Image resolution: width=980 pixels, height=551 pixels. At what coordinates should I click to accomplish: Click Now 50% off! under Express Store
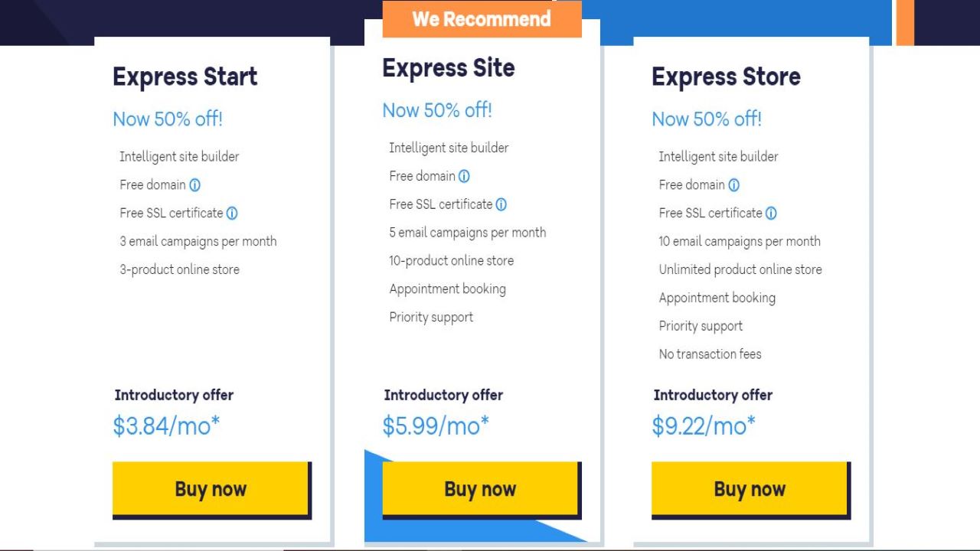coord(707,119)
